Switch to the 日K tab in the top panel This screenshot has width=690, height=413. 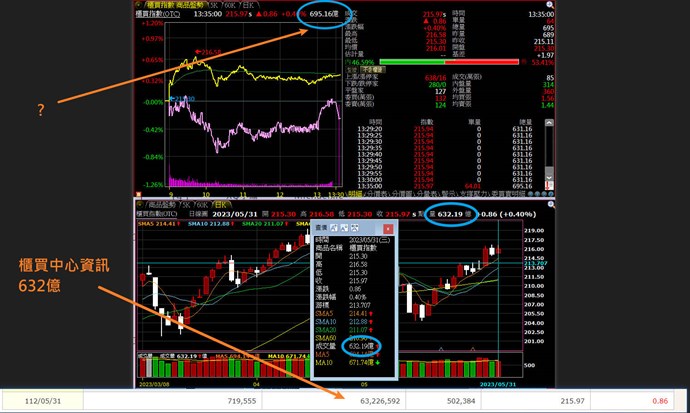248,5
